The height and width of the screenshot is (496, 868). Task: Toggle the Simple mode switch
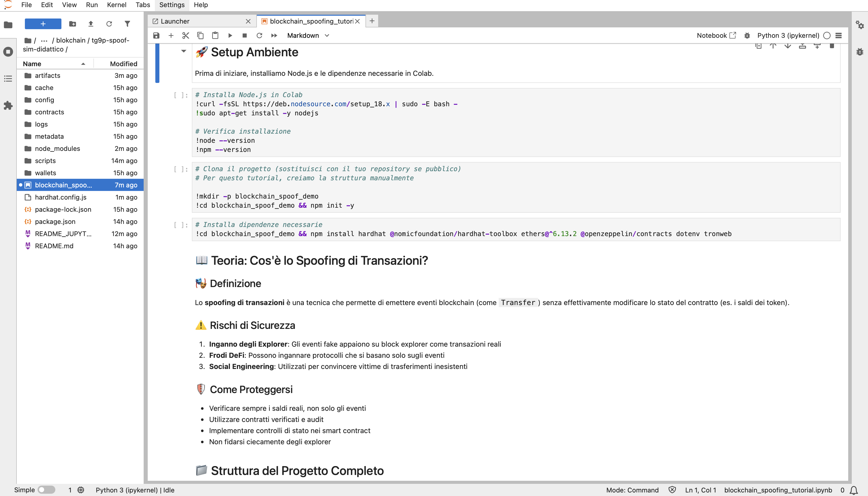pos(46,490)
